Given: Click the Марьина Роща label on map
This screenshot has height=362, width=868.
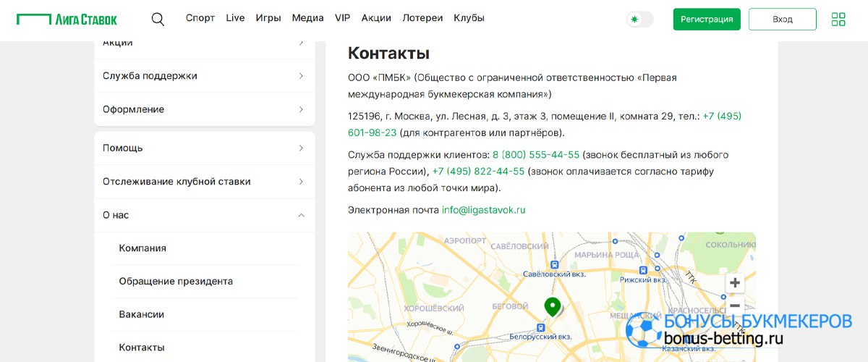Looking at the screenshot, I should point(606,255).
